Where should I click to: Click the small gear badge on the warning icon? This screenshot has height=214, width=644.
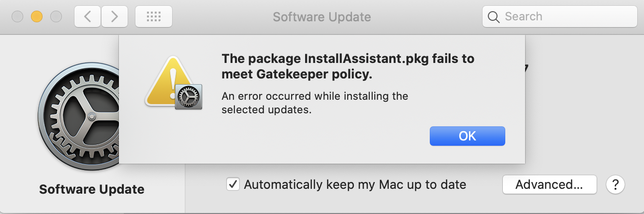pos(189,96)
